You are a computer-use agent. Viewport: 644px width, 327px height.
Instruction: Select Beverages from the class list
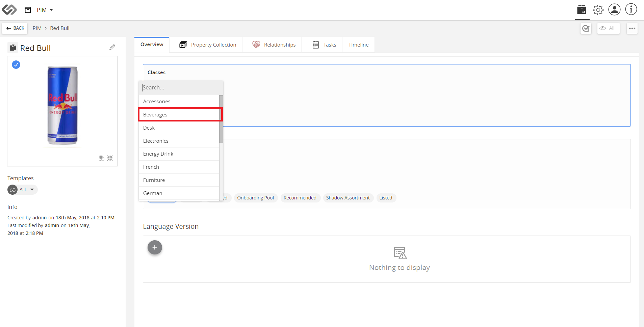(x=179, y=115)
